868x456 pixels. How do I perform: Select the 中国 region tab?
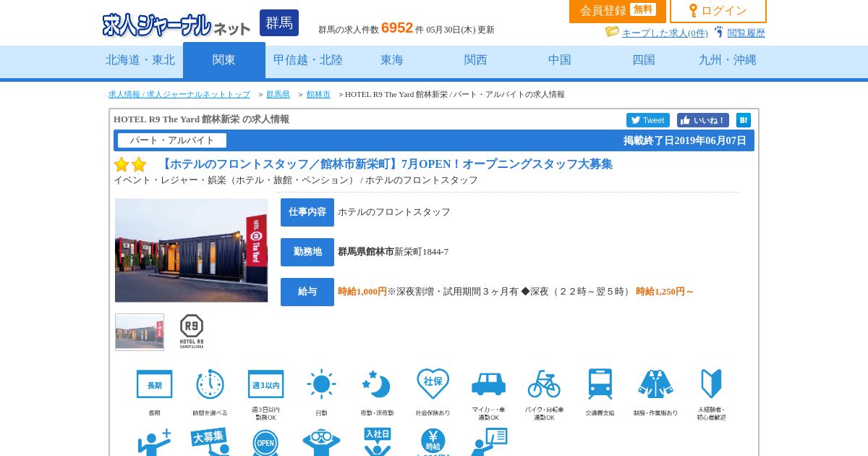pyautogui.click(x=560, y=60)
